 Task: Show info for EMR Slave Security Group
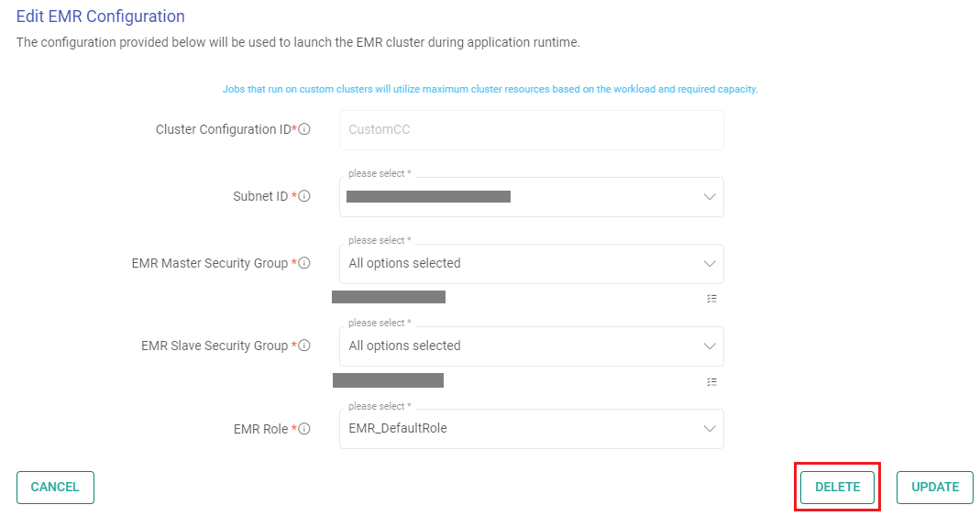click(304, 346)
